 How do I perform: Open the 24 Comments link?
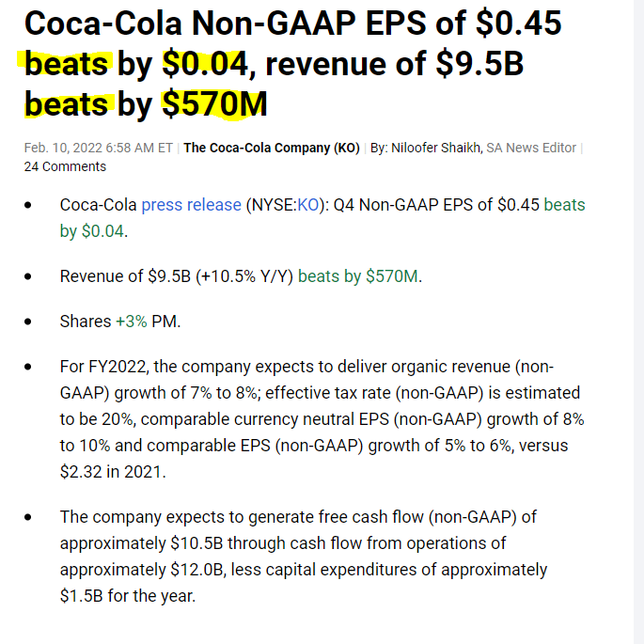(65, 166)
